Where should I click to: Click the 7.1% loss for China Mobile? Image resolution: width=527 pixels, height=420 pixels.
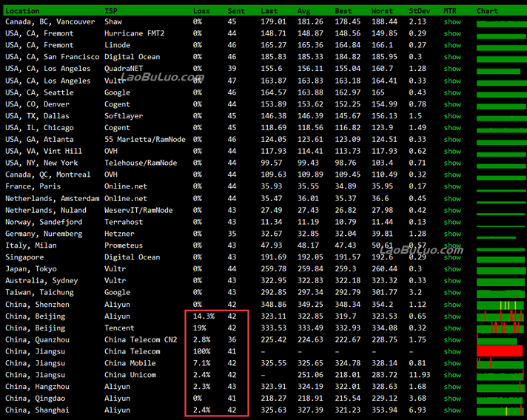click(201, 364)
